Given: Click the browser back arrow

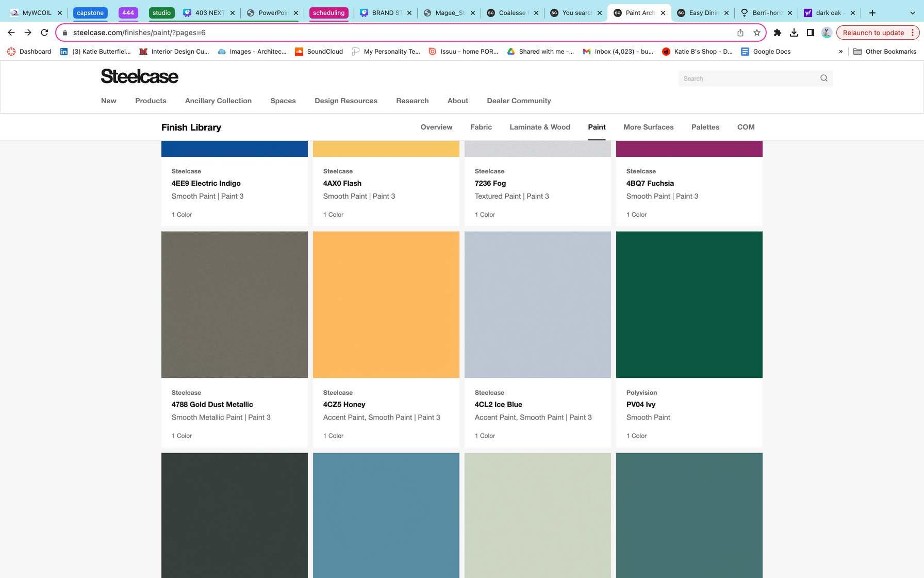Looking at the screenshot, I should tap(11, 33).
